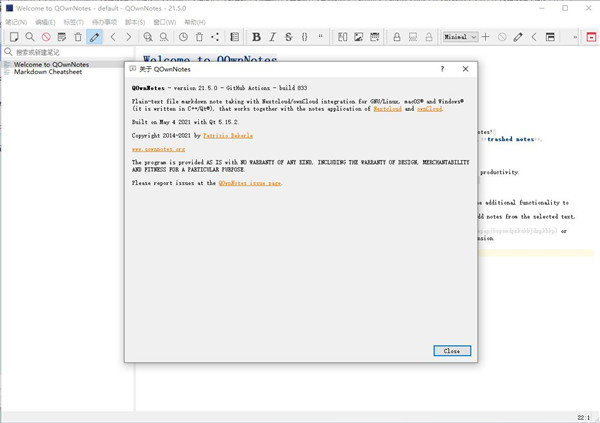Viewport: 600px width, 423px height.
Task: Click the Close button in dialog
Action: pos(451,351)
